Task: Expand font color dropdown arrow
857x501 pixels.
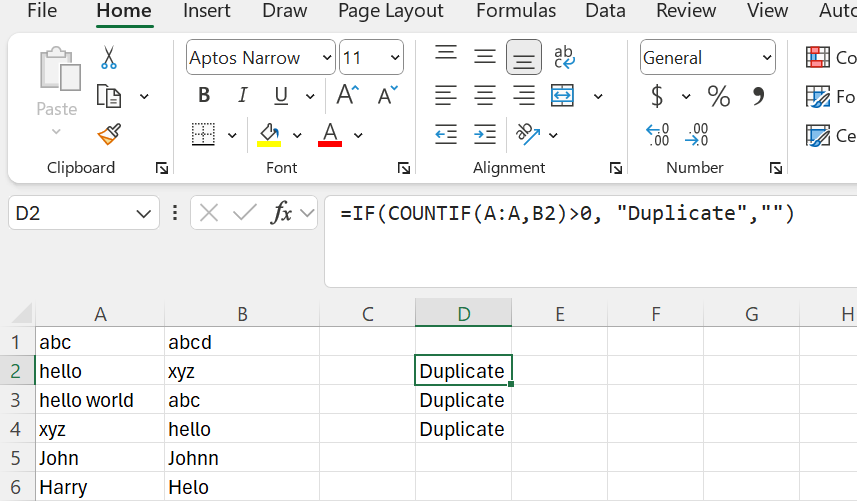Action: pyautogui.click(x=358, y=135)
